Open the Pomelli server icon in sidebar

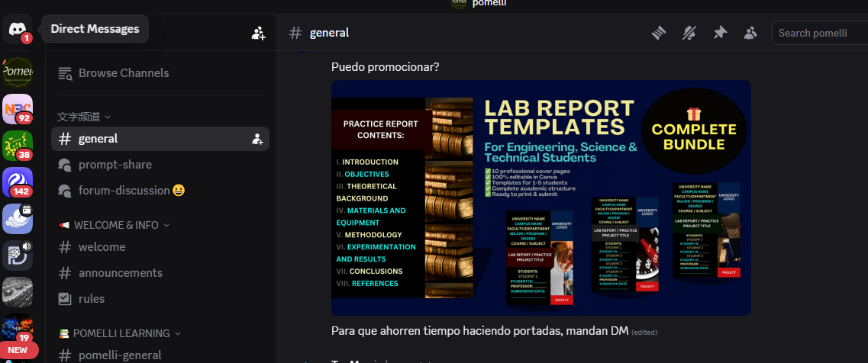(x=18, y=71)
